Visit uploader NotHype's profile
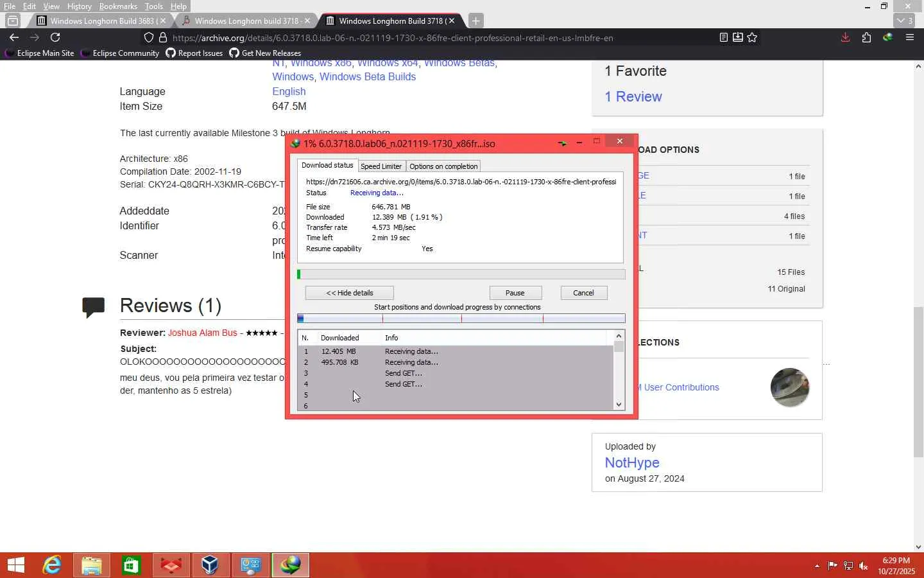The height and width of the screenshot is (578, 924). [x=632, y=463]
